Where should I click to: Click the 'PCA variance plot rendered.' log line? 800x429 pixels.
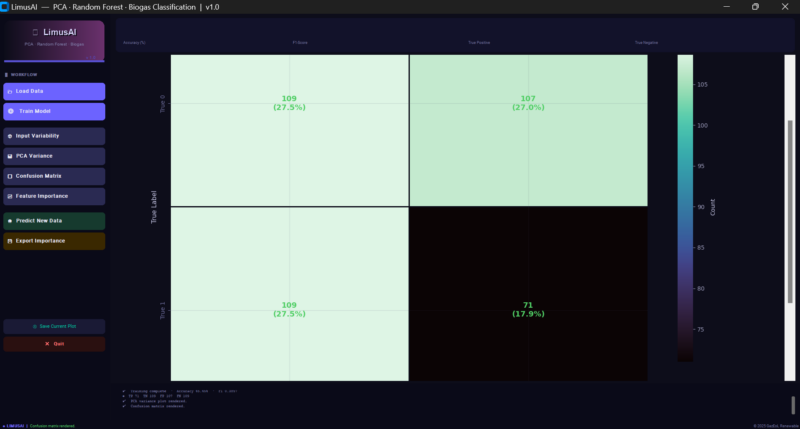159,401
